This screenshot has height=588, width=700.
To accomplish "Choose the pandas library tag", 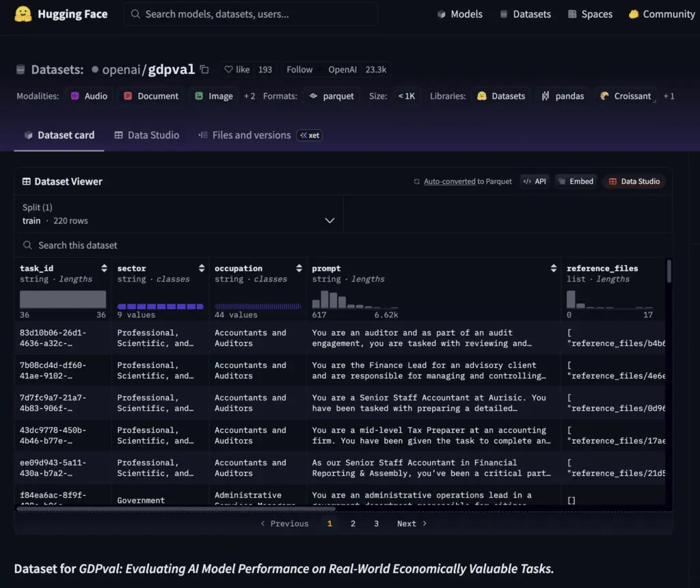I will click(563, 96).
